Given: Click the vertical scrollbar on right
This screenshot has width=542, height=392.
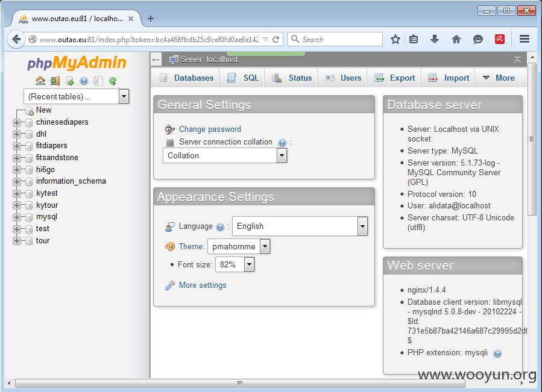Looking at the screenshot, I should point(532,140).
